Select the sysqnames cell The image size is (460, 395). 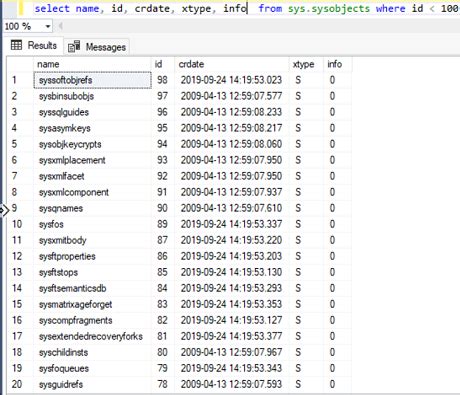(x=92, y=208)
